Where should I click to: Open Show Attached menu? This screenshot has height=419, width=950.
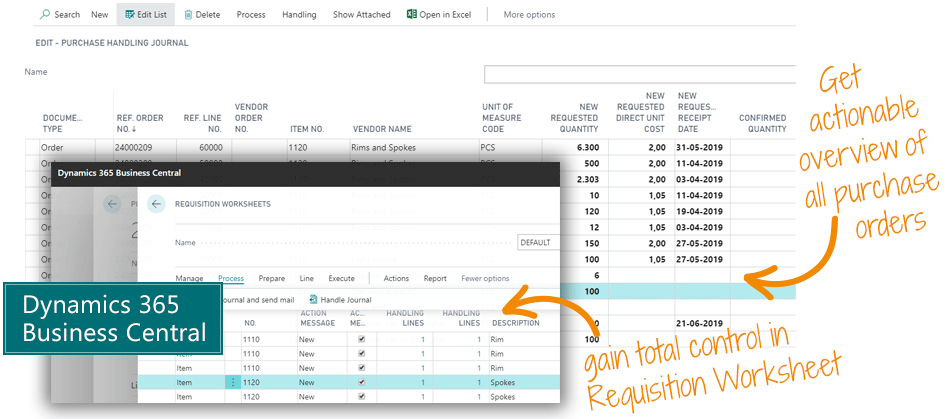362,15
